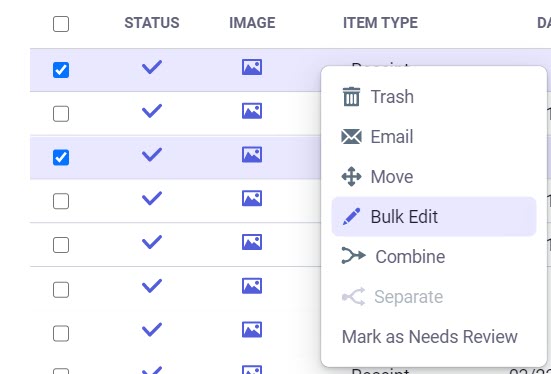This screenshot has height=374, width=551.
Task: Select Move in the actions menu
Action: click(392, 176)
